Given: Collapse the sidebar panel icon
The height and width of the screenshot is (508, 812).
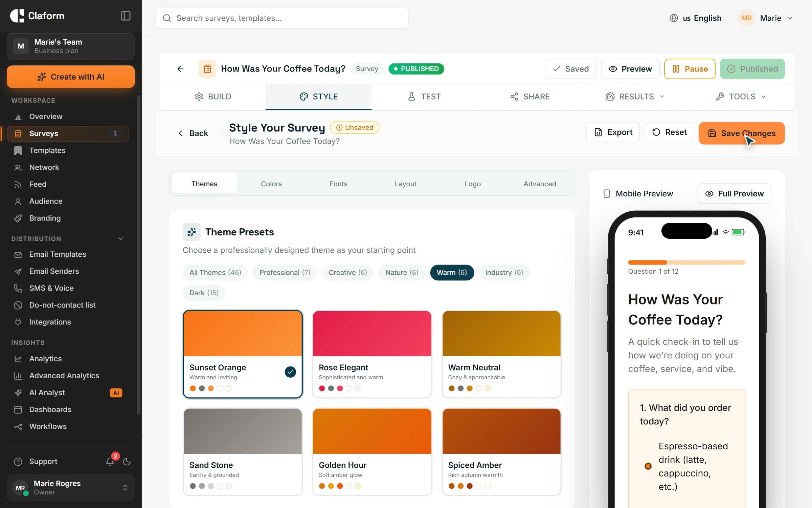Looking at the screenshot, I should point(126,16).
